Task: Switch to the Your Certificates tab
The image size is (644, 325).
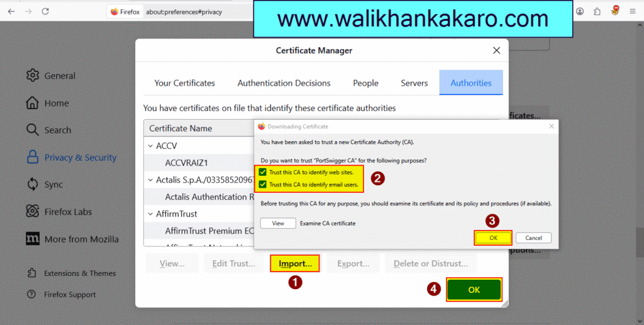Action: [184, 83]
